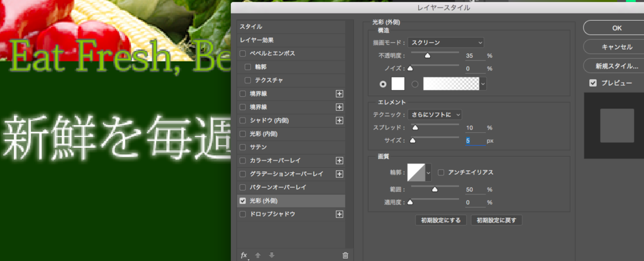Image resolution: width=644 pixels, height=261 pixels.
Task: Enable the 輪郭 sub-effect checkbox
Action: [x=248, y=67]
